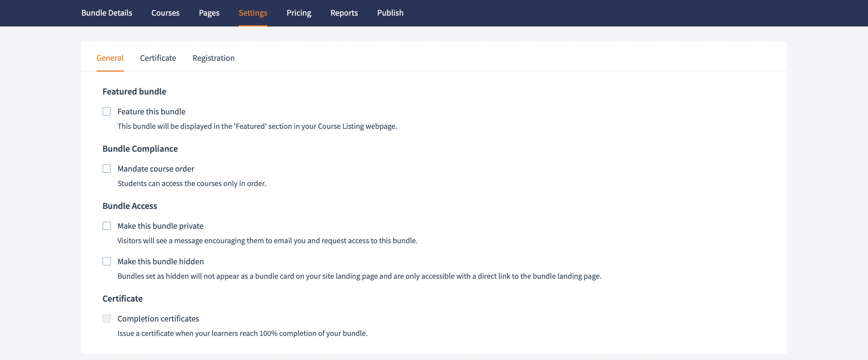Viewport: 868px width, 360px height.
Task: Click the Bundle Access heading
Action: tap(130, 206)
